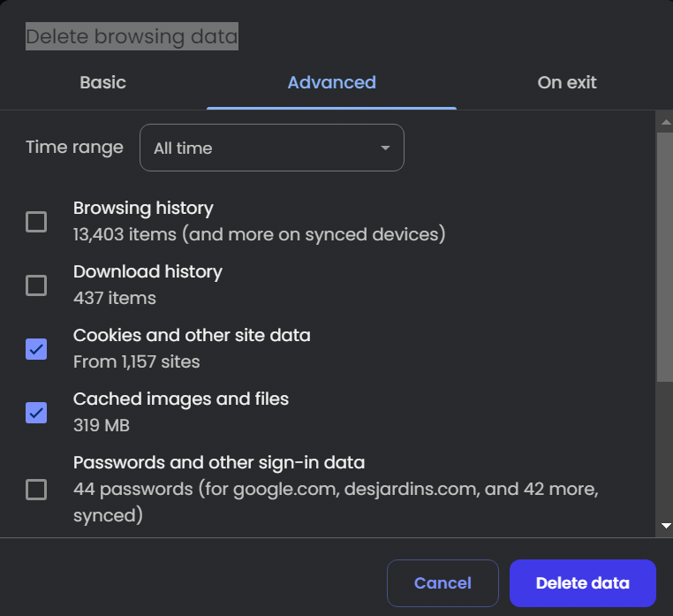Click the scrollbar down arrow
The image size is (673, 616).
point(666,525)
